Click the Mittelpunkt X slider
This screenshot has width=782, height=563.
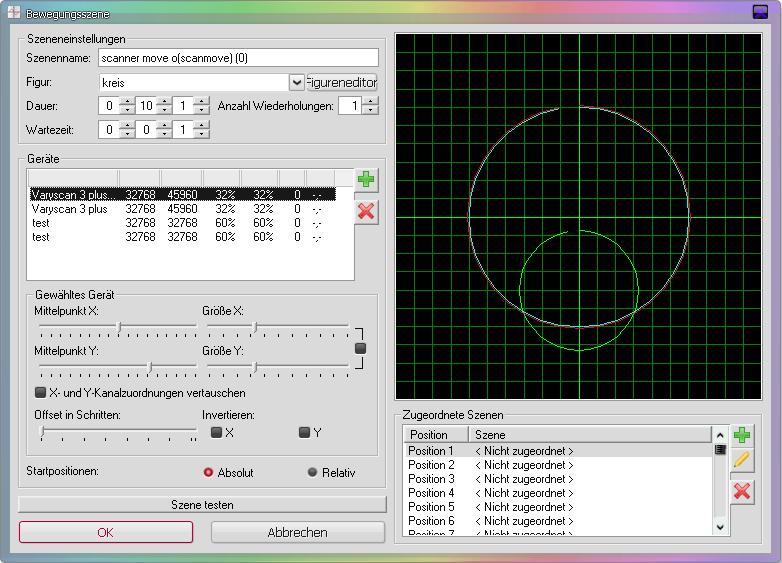pos(118,327)
